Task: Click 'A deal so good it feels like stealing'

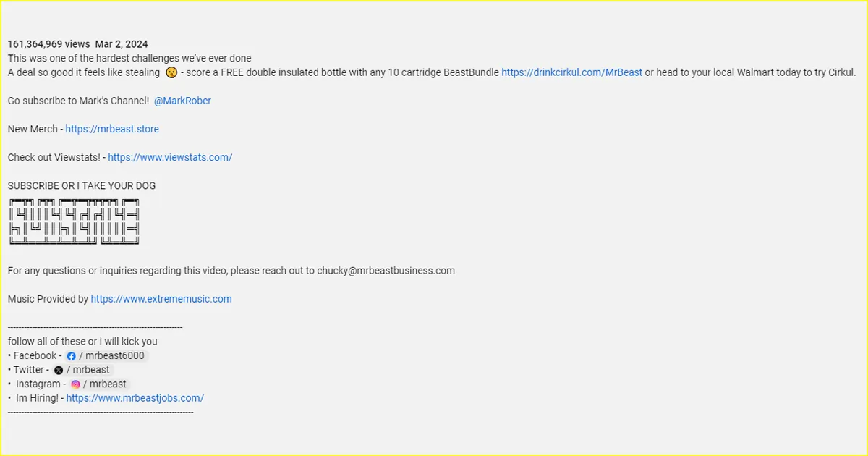Action: [84, 72]
